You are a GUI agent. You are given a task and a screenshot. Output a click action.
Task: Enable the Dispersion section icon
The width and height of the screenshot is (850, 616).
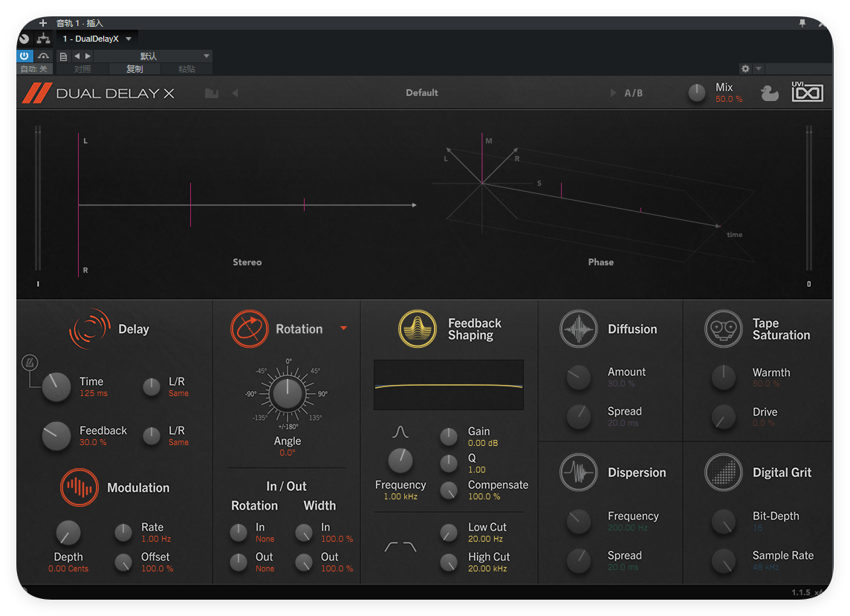pos(578,473)
